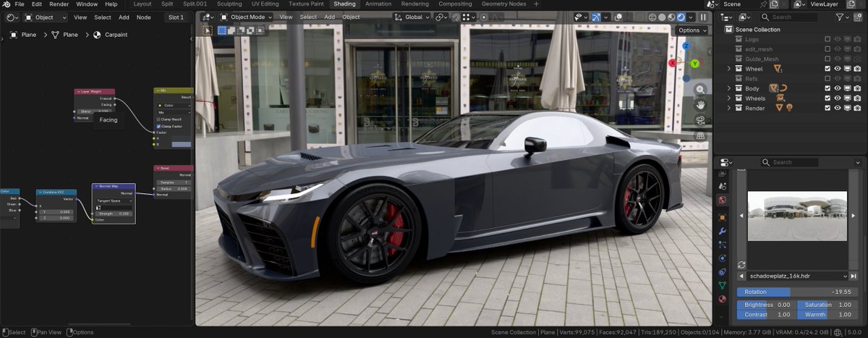Open the outliner filter dropdown
Viewport: 868px width, 338px height.
click(843, 17)
